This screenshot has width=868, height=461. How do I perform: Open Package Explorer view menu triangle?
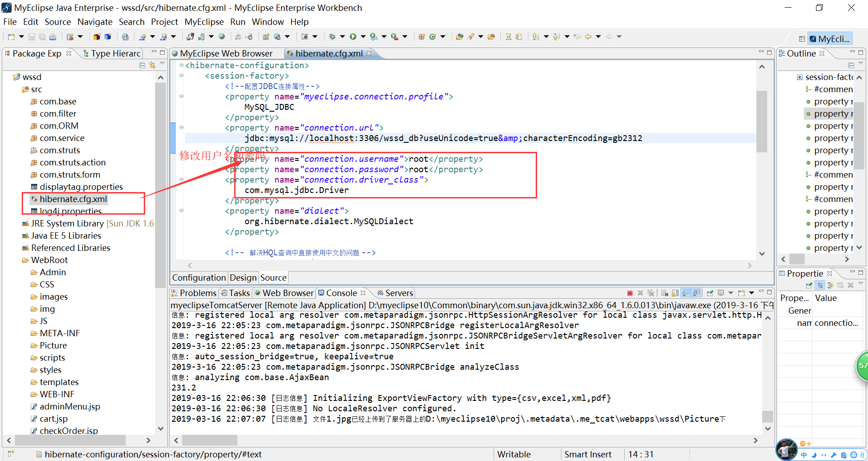point(162,64)
